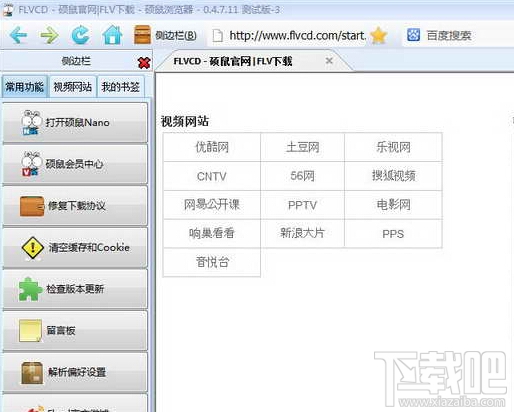Viewport: 514px width, 412px height.
Task: Open the PPS link
Action: [x=393, y=234]
